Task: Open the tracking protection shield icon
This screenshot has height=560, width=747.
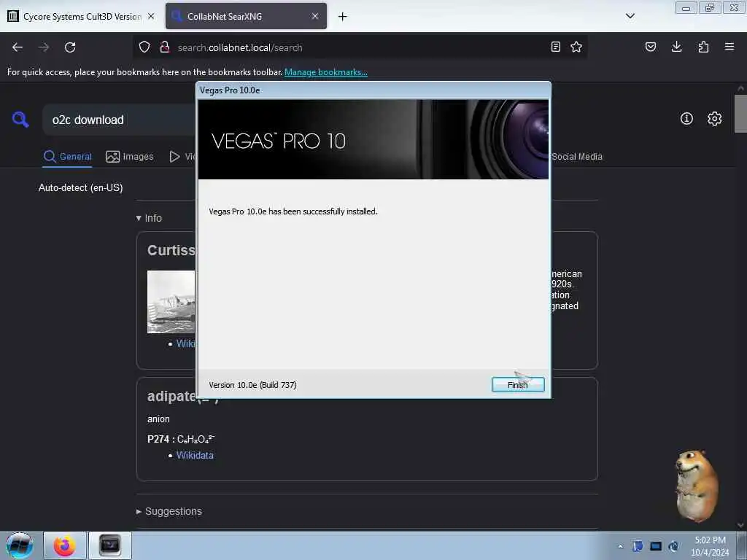Action: tap(144, 47)
